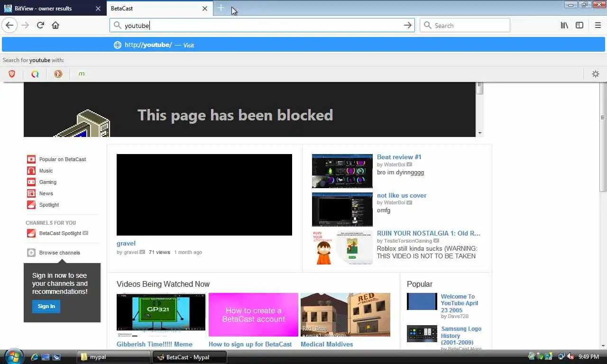Click the Browse channels plus icon
Viewport: 607px width, 364px height.
pyautogui.click(x=31, y=253)
